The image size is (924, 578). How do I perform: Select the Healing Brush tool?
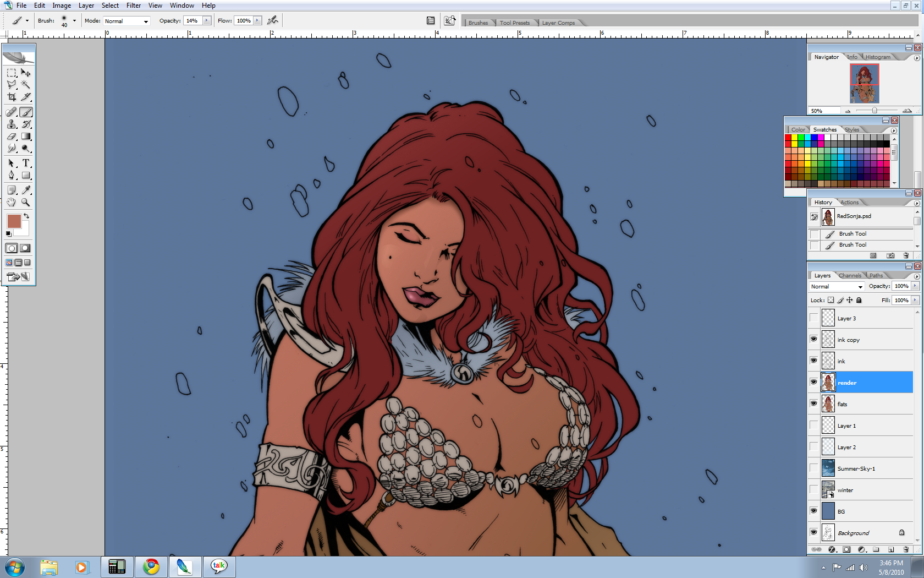click(x=12, y=112)
